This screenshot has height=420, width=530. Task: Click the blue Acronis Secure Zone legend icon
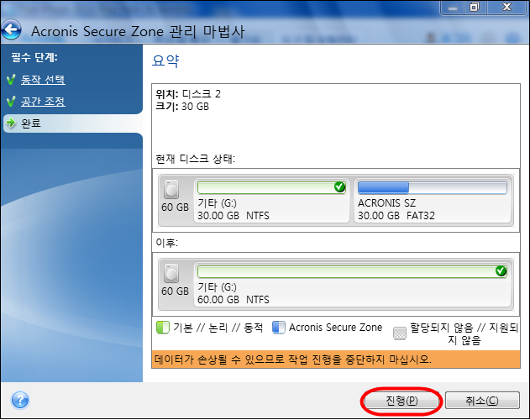point(279,328)
